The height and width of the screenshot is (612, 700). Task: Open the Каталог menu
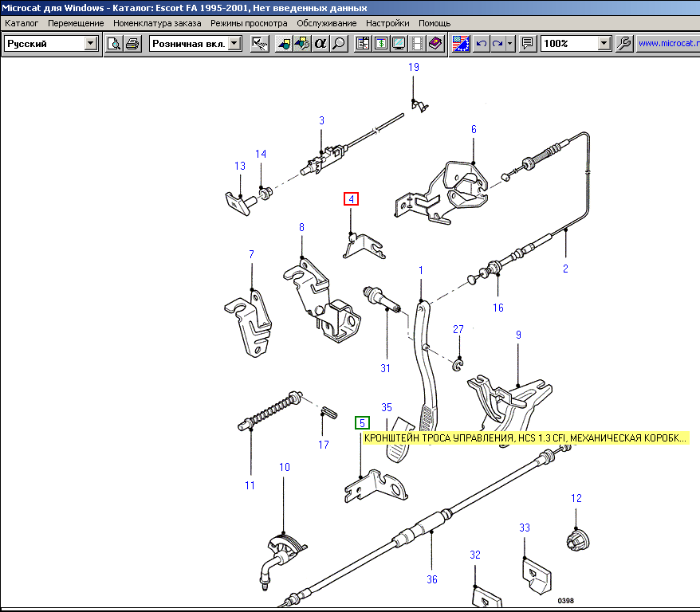(x=22, y=24)
